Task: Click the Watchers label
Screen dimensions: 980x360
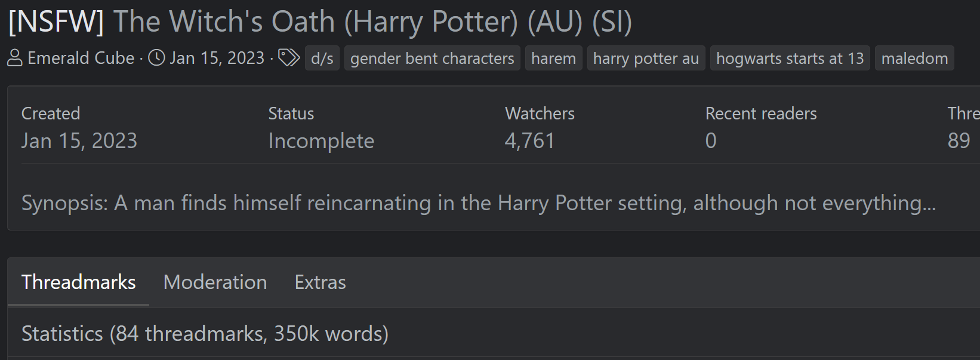Action: tap(540, 113)
